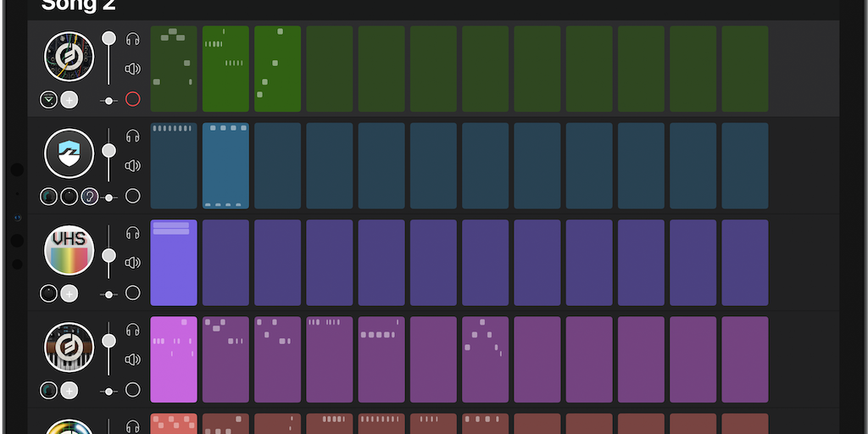Open the blue shield instrument icon
This screenshot has height=434, width=868.
[x=70, y=153]
